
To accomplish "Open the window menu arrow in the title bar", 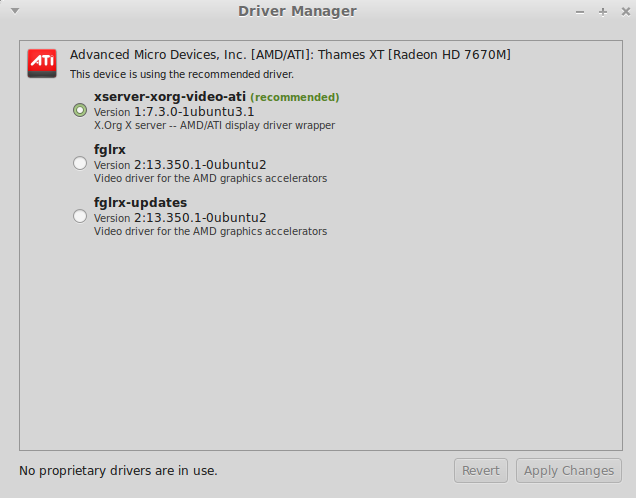I will (15, 11).
